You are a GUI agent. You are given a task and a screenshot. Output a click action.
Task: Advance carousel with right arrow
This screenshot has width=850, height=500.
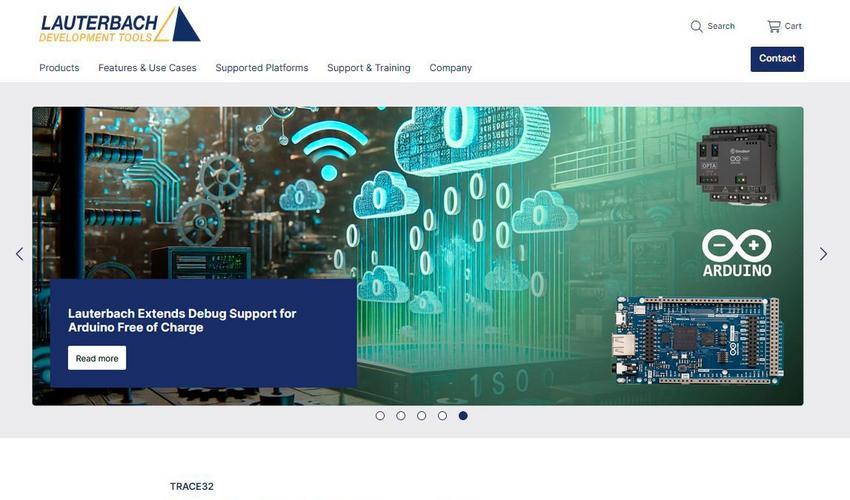pyautogui.click(x=823, y=254)
